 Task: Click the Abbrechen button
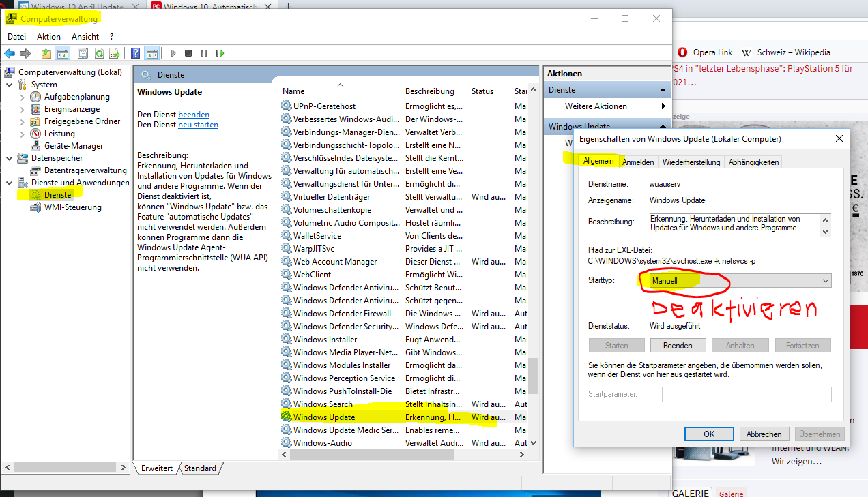(x=764, y=434)
